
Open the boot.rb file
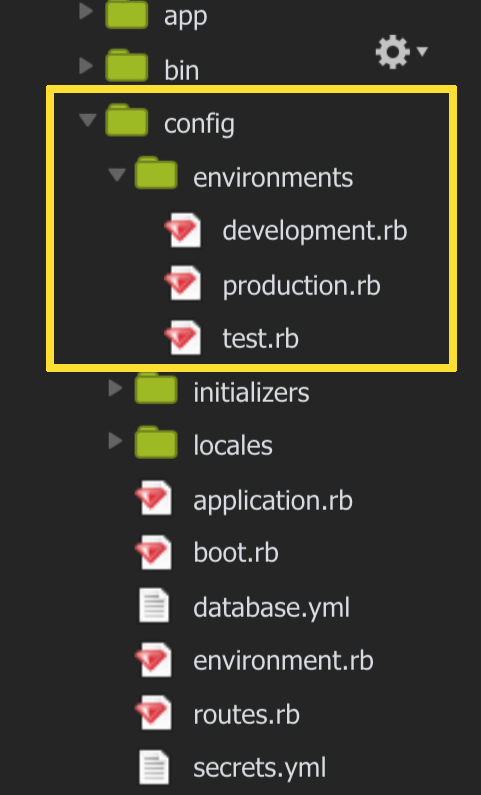point(236,552)
